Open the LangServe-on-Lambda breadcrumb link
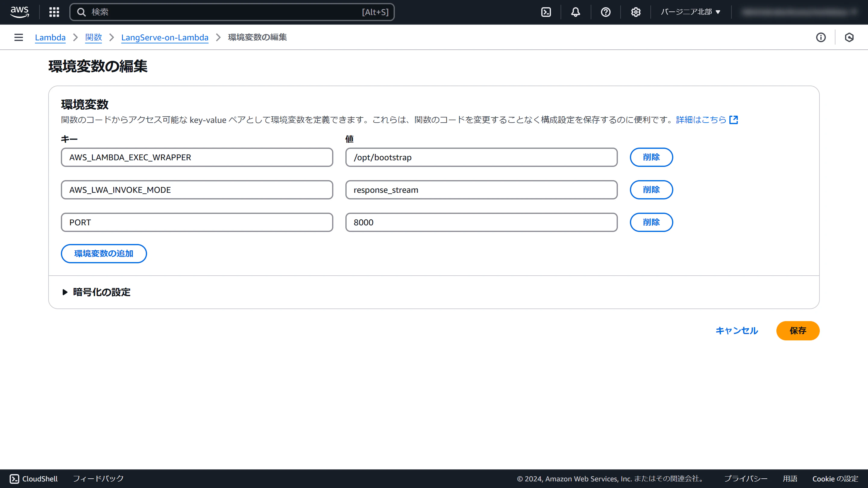 165,37
